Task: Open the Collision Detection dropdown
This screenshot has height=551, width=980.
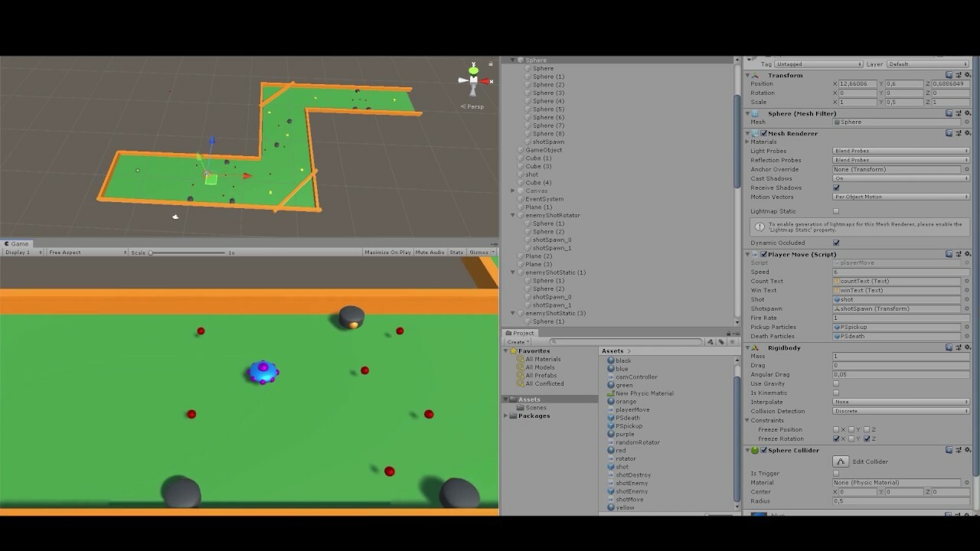Action: 900,411
